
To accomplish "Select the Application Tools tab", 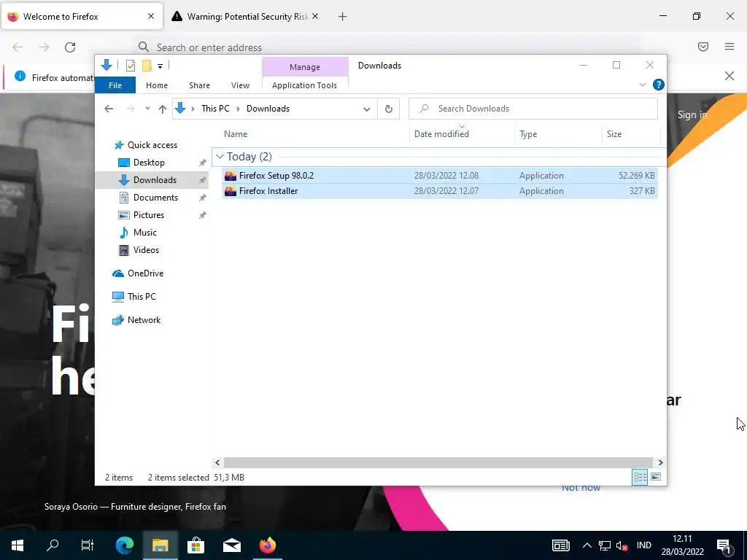I will click(x=304, y=85).
